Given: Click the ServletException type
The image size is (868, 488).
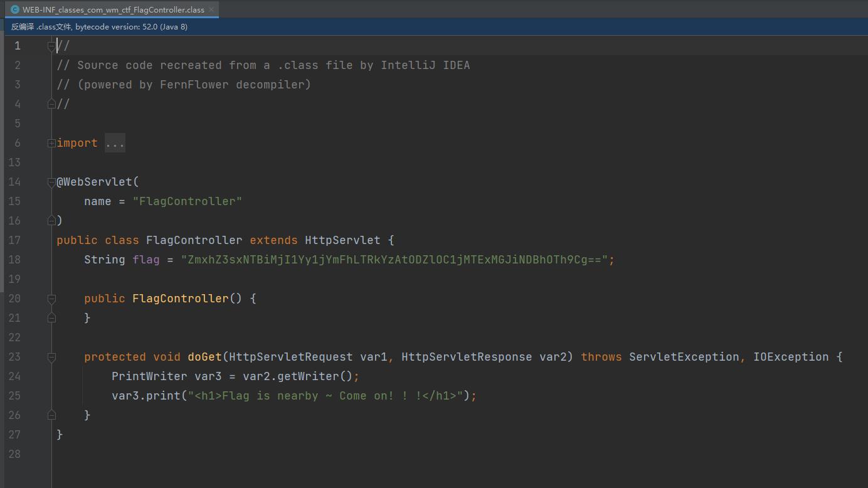Looking at the screenshot, I should pyautogui.click(x=684, y=357).
